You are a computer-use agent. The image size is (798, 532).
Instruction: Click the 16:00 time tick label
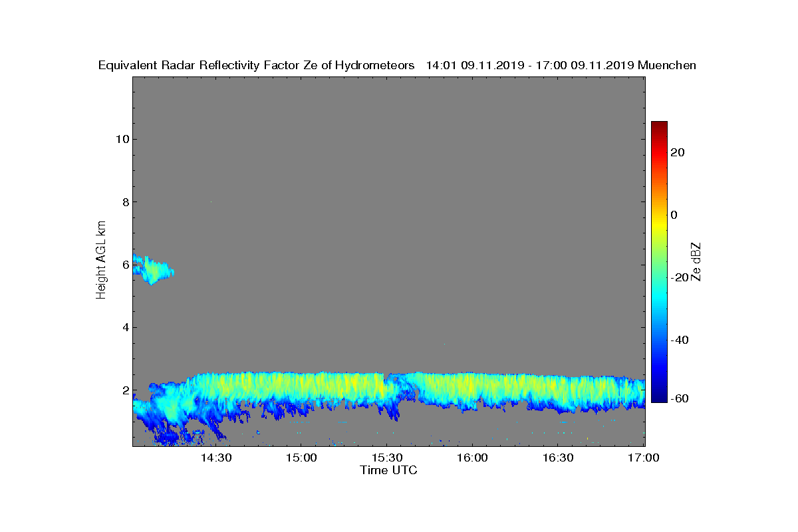tap(473, 458)
